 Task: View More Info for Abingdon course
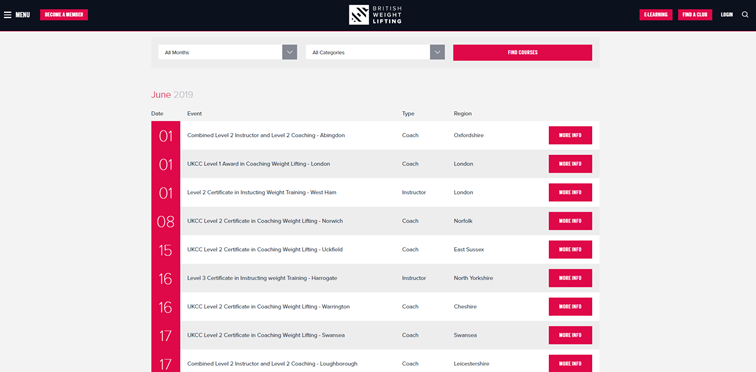[x=570, y=135]
